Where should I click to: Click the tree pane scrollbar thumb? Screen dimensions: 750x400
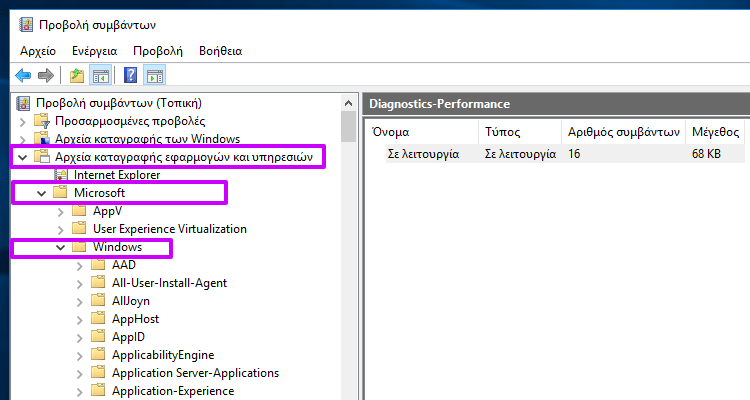click(x=349, y=127)
